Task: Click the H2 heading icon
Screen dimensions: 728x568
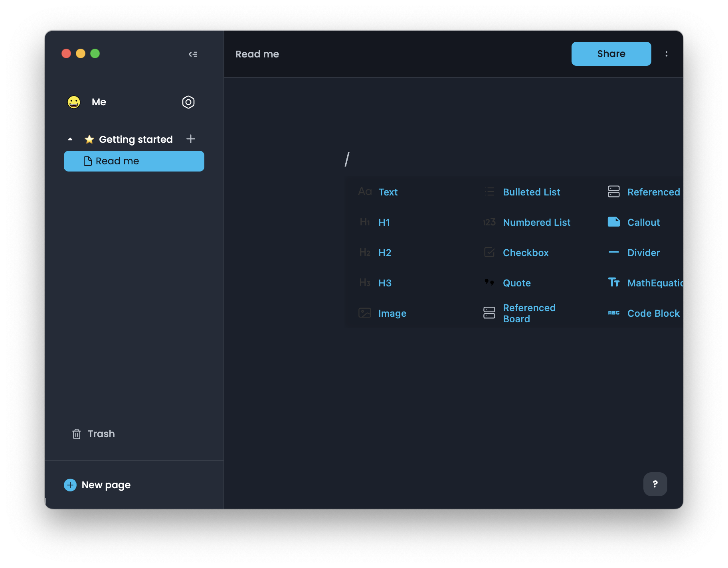Action: [365, 252]
